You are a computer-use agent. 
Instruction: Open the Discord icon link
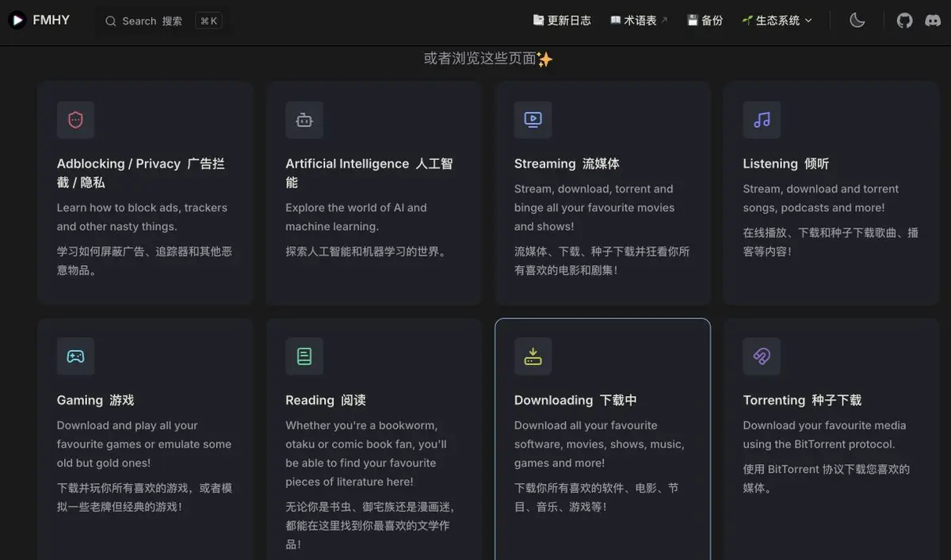pos(933,21)
